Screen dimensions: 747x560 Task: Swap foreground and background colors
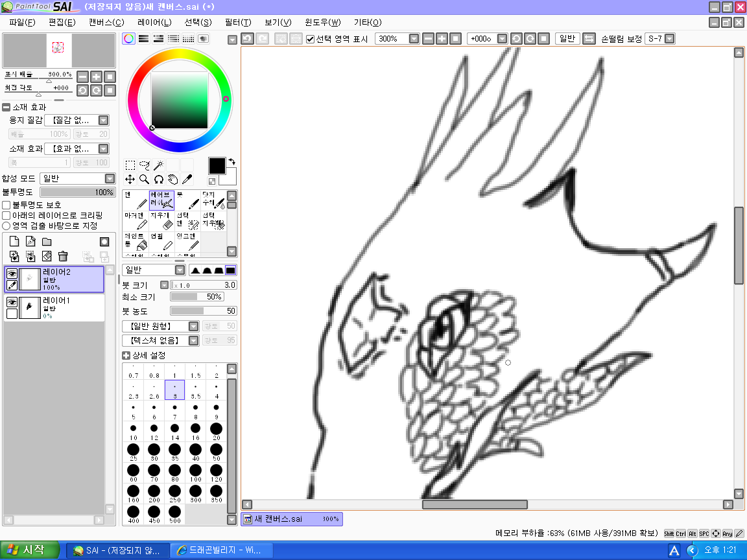(x=232, y=162)
